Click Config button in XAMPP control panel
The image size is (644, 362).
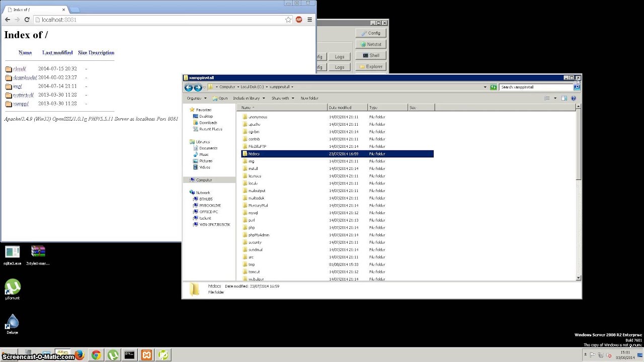click(x=371, y=33)
